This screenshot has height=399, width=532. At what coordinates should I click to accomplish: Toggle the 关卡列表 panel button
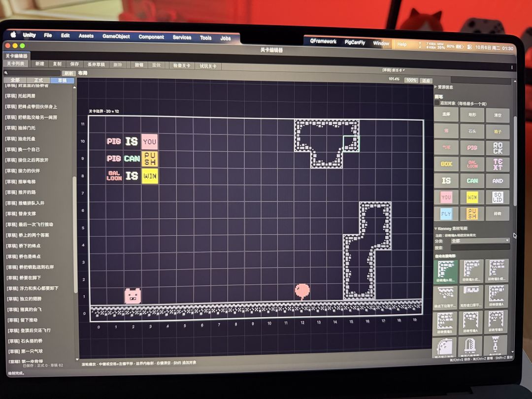click(16, 64)
